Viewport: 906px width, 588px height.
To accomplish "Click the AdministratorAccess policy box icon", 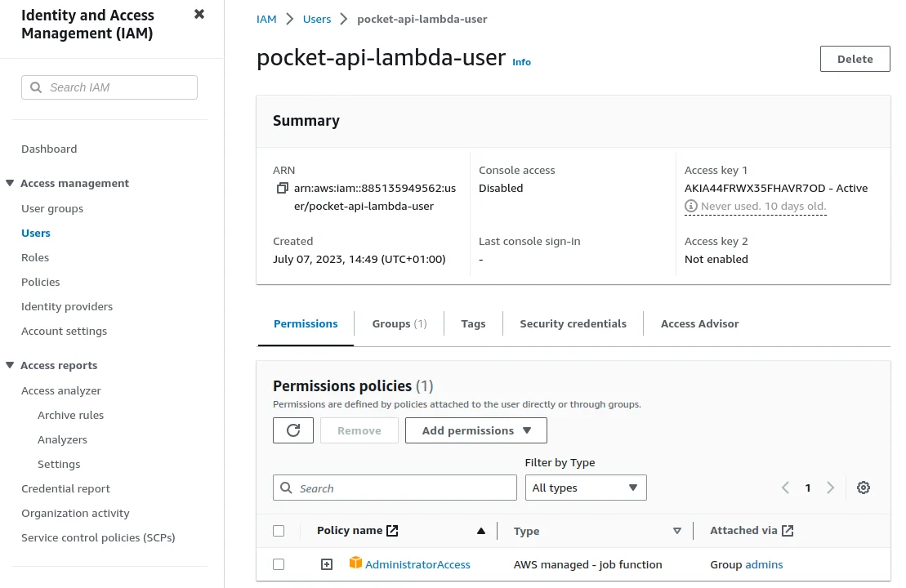I will pos(355,563).
